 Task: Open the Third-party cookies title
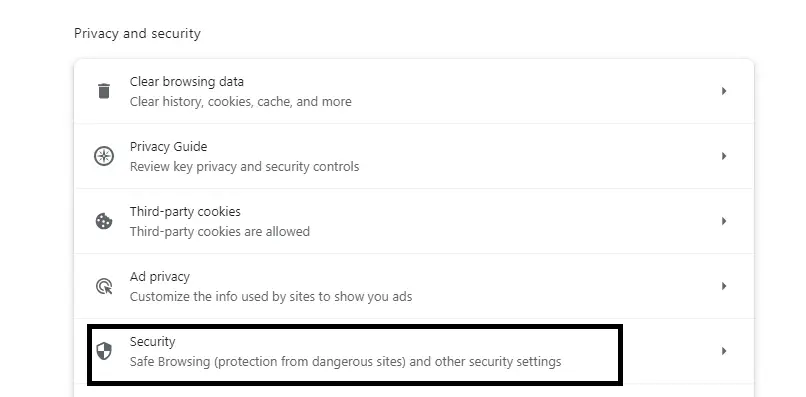click(x=185, y=211)
